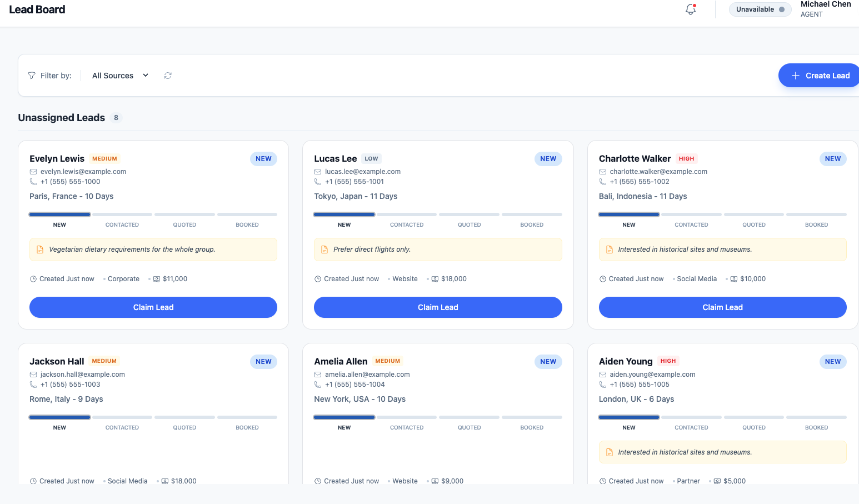Image resolution: width=859 pixels, height=504 pixels.
Task: Click the refresh leads icon
Action: click(x=168, y=76)
